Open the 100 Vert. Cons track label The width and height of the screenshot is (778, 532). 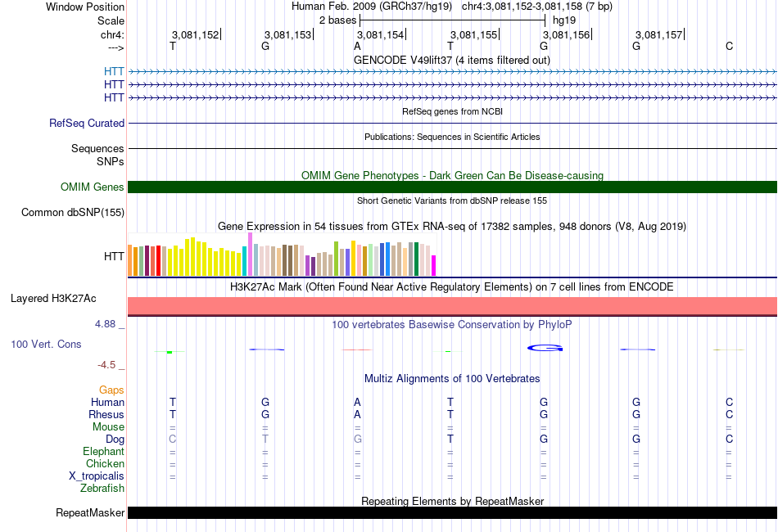pyautogui.click(x=46, y=344)
